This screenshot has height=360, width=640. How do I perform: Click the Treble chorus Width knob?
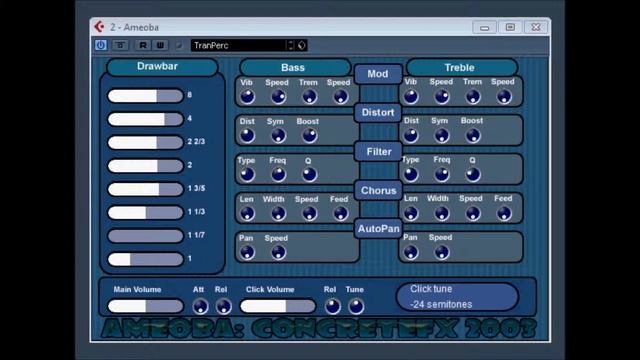click(442, 213)
